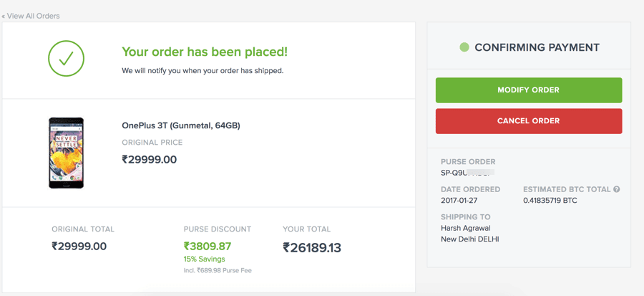Click the Confirming Payment status heading

537,47
